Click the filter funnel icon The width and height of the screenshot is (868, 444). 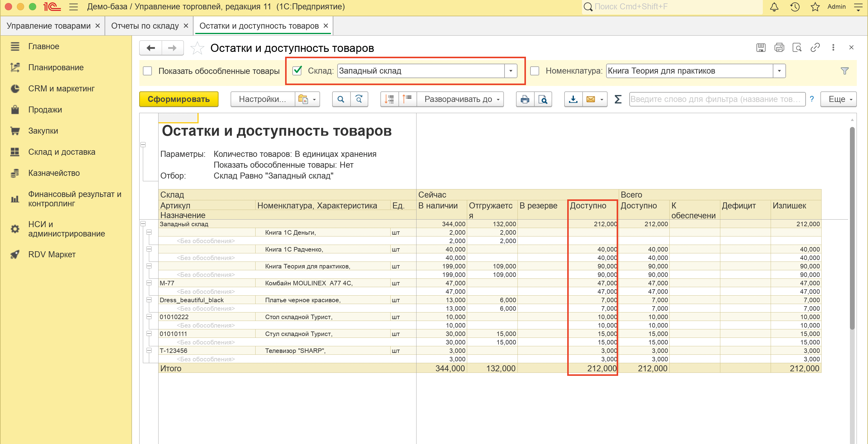point(844,71)
